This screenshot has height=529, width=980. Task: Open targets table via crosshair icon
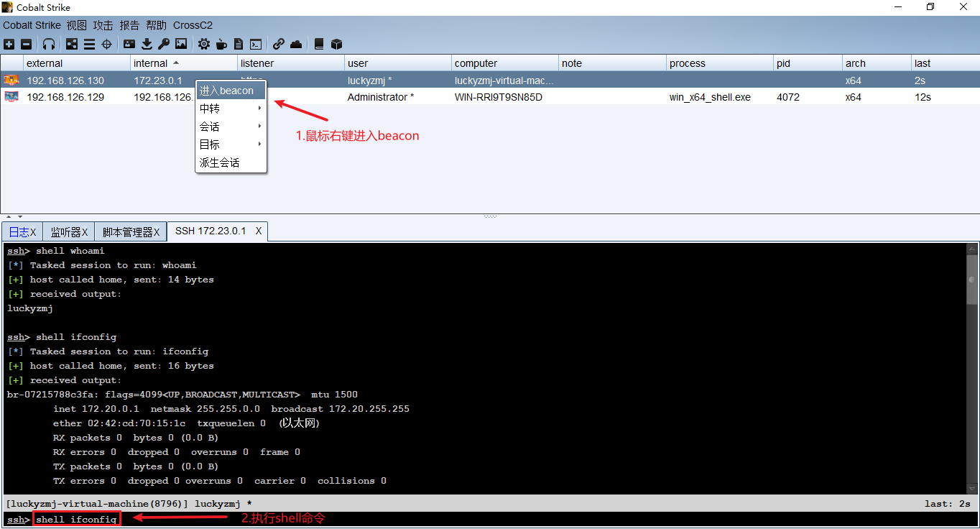106,44
